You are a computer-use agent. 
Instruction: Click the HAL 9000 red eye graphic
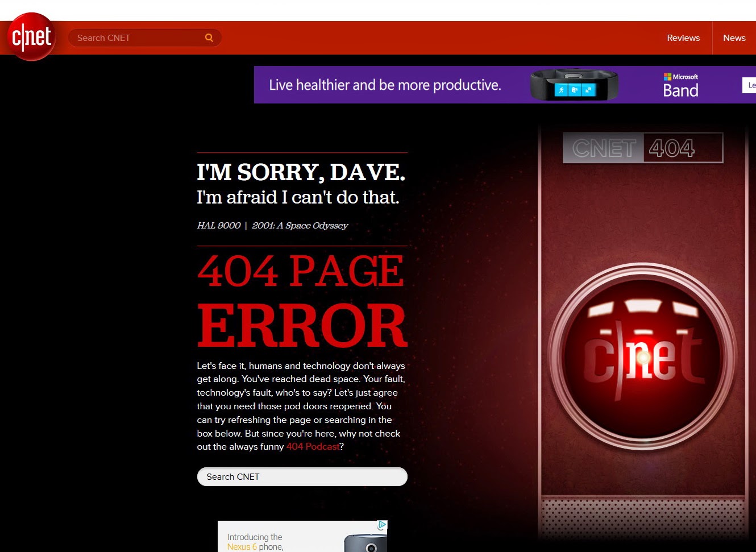click(x=643, y=356)
